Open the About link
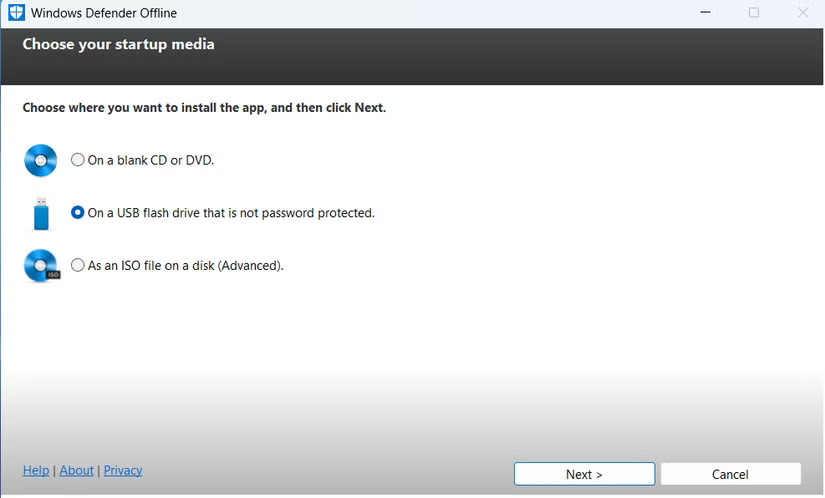Image resolution: width=825 pixels, height=498 pixels. coord(77,470)
